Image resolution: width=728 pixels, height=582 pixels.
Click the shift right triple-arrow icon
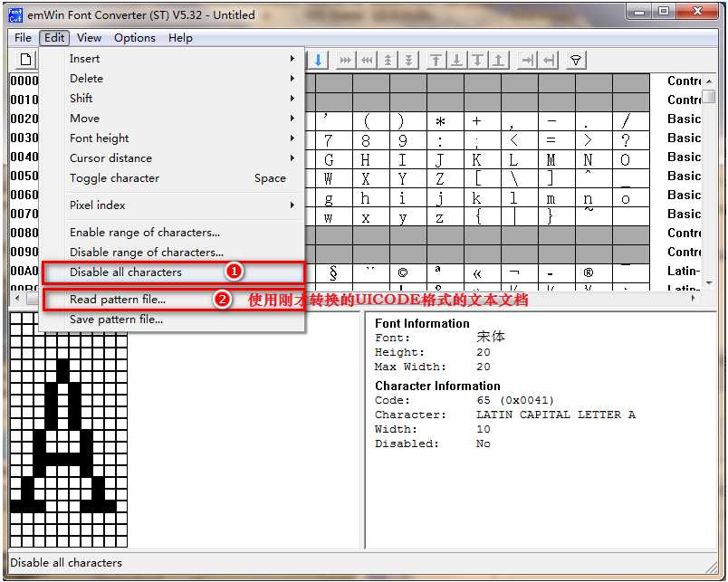pos(345,60)
